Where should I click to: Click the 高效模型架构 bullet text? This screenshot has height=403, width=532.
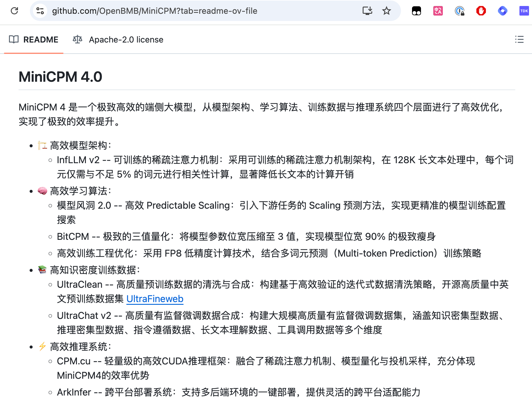tap(81, 146)
